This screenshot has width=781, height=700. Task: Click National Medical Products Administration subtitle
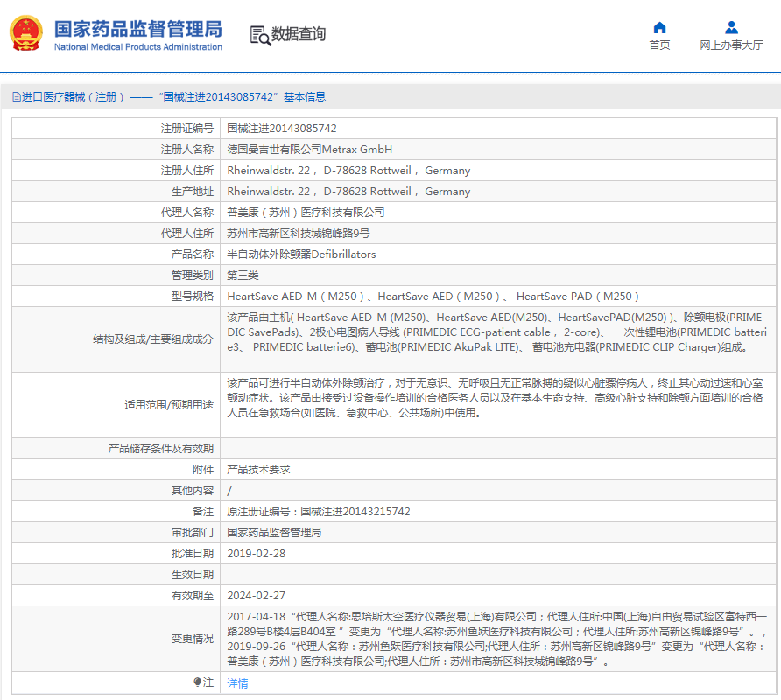138,46
